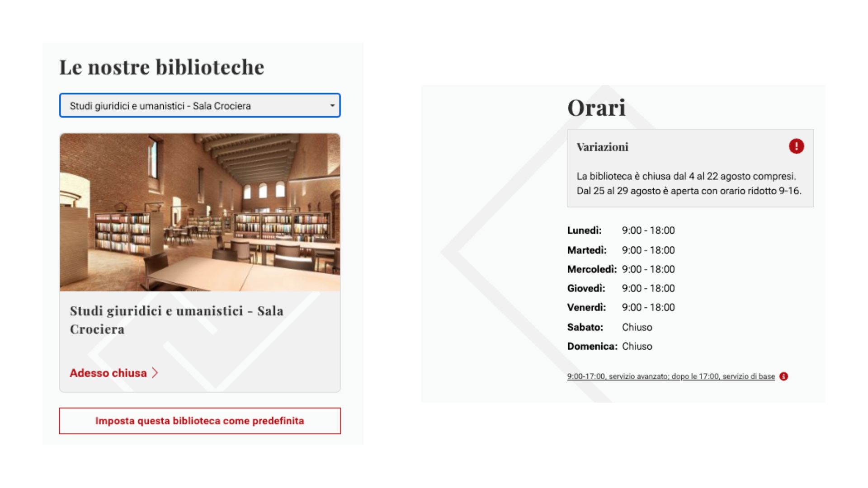Select the Martedì hours row
The image size is (868, 488).
(621, 250)
